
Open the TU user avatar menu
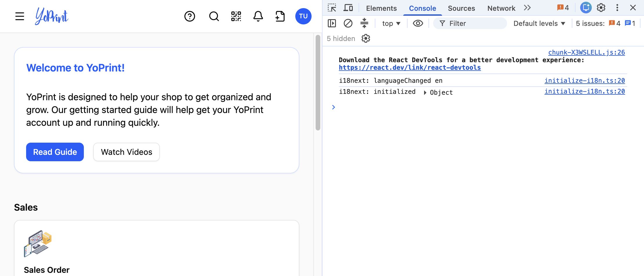[303, 16]
